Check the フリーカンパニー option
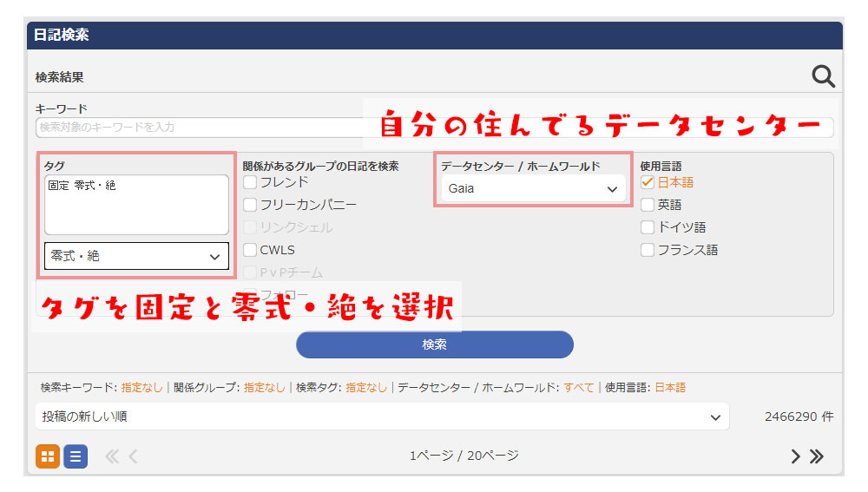This screenshot has width=868, height=492. tap(251, 205)
